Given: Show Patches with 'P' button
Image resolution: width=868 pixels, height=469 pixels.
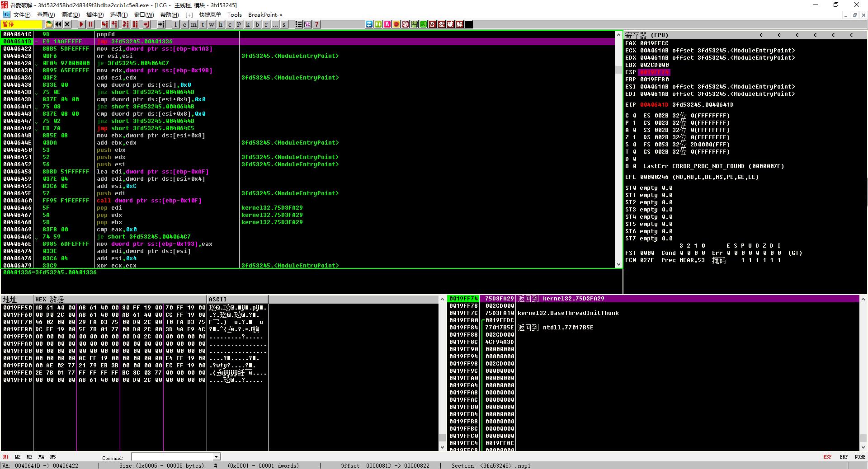Looking at the screenshot, I should click(239, 24).
